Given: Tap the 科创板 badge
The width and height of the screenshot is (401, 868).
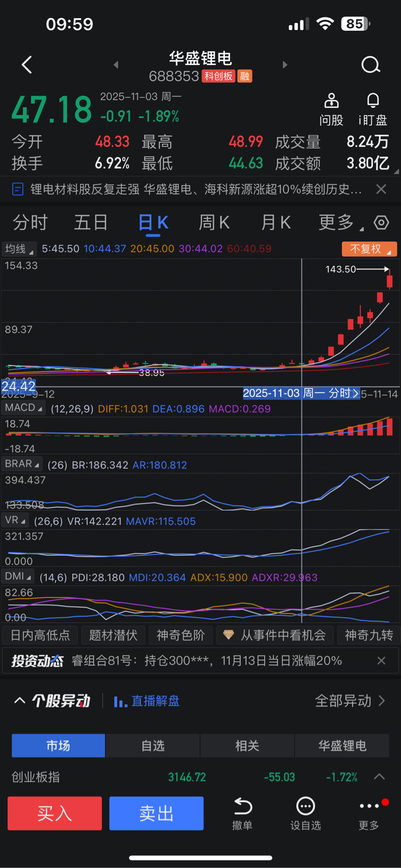Looking at the screenshot, I should click(218, 76).
